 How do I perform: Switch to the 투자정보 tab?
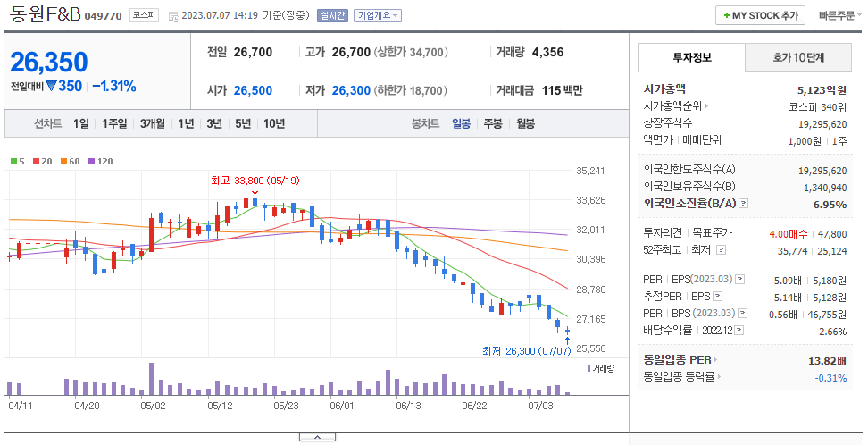click(x=692, y=57)
